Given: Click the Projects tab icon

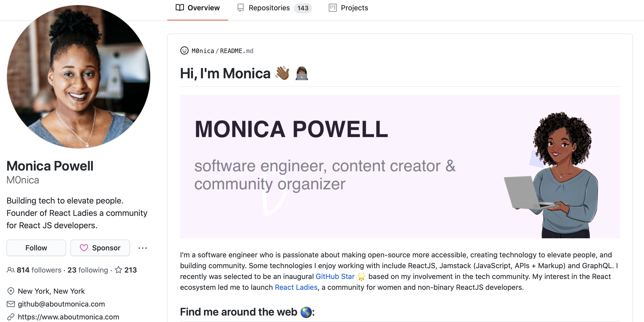Looking at the screenshot, I should tap(332, 8).
